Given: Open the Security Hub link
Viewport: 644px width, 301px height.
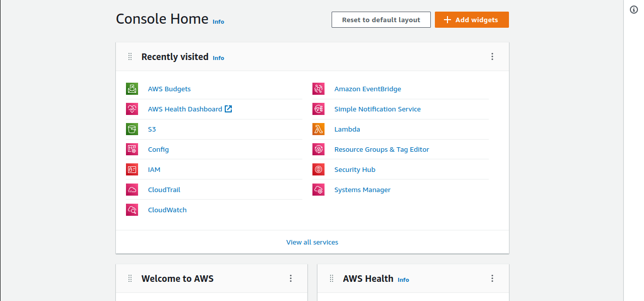Looking at the screenshot, I should click(x=355, y=169).
